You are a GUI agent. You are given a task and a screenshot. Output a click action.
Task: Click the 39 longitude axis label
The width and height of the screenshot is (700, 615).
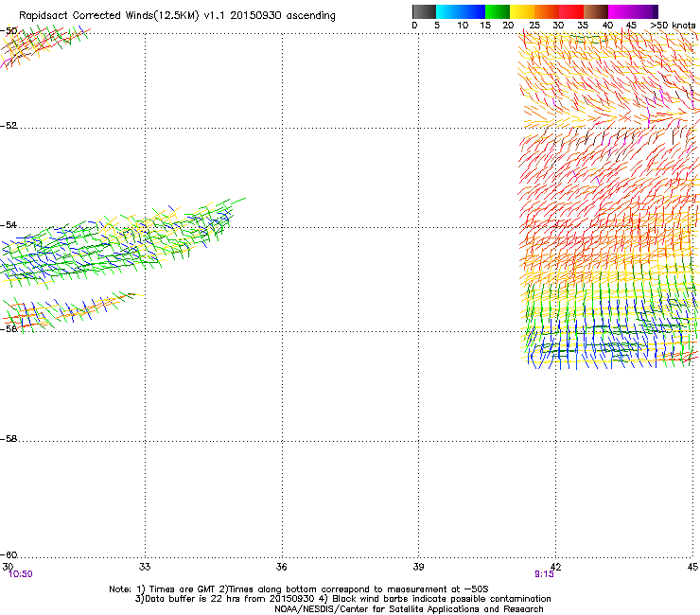point(418,567)
